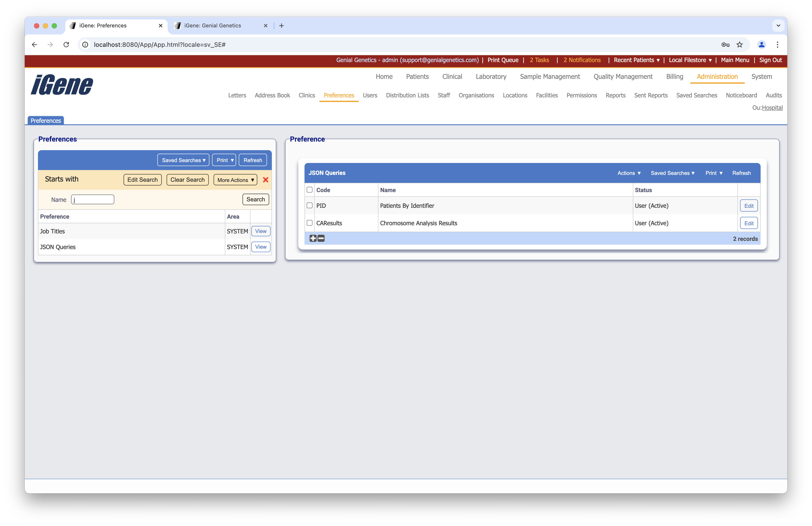Switch to the Administration menu
812x526 pixels.
pos(717,76)
